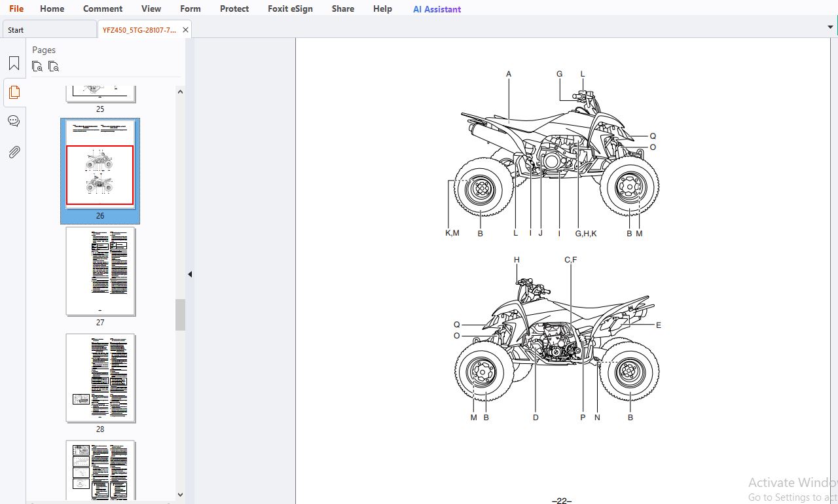Screen dimensions: 838x504
Task: Click the '25' page number label
Action: (x=100, y=109)
